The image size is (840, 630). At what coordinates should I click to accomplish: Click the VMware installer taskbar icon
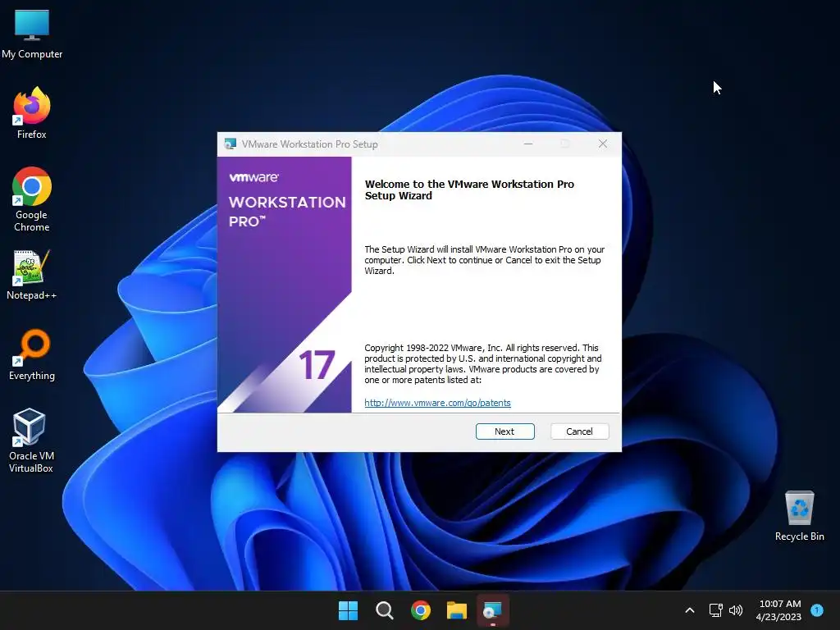(x=492, y=610)
